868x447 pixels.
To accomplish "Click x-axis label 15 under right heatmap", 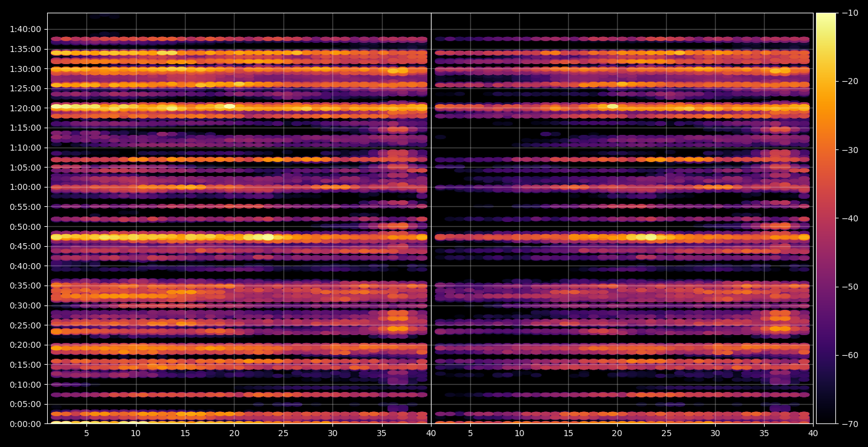I will [568, 433].
